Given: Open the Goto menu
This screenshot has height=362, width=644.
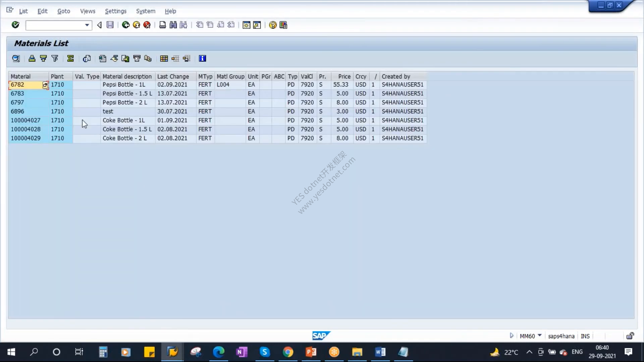Looking at the screenshot, I should tap(64, 11).
